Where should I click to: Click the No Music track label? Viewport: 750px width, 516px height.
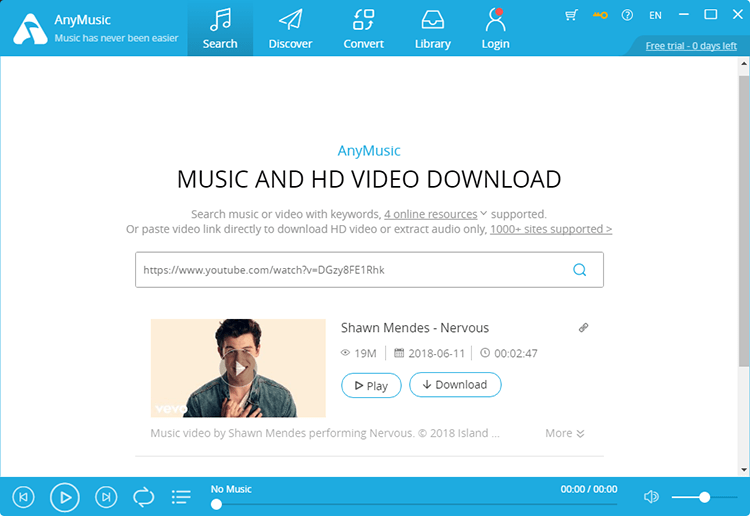click(231, 489)
